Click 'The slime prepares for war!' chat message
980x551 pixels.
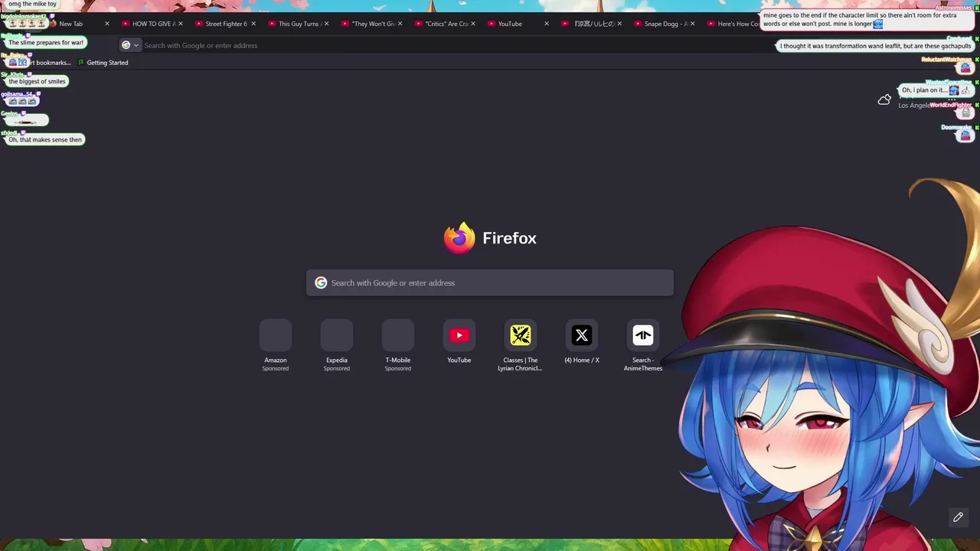[46, 43]
